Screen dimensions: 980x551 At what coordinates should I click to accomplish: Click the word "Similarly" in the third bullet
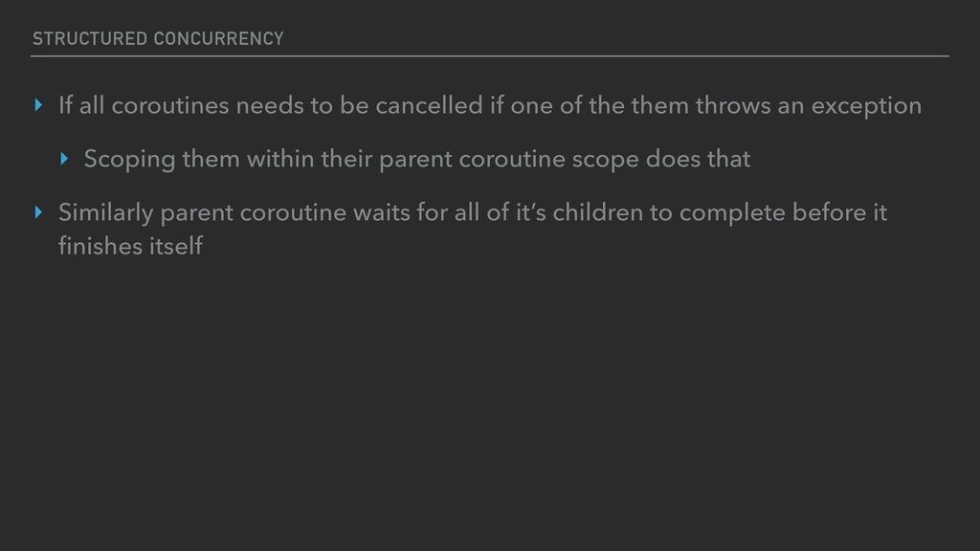coord(105,213)
